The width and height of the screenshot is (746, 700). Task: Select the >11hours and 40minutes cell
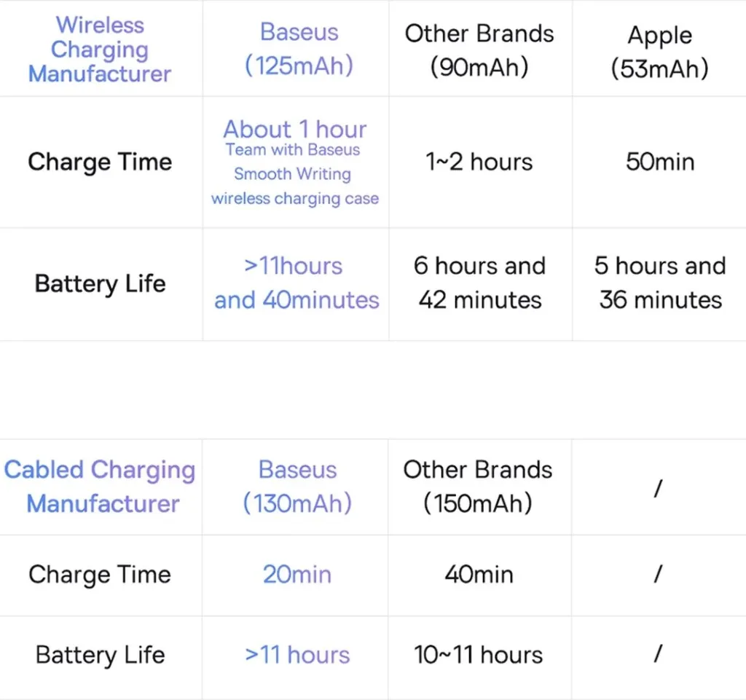point(297,283)
